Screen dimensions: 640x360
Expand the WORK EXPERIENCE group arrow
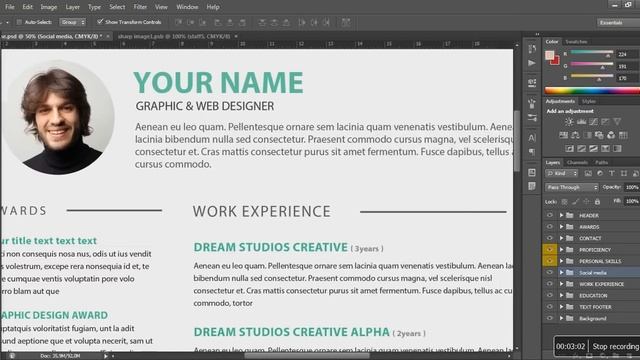[x=562, y=284]
